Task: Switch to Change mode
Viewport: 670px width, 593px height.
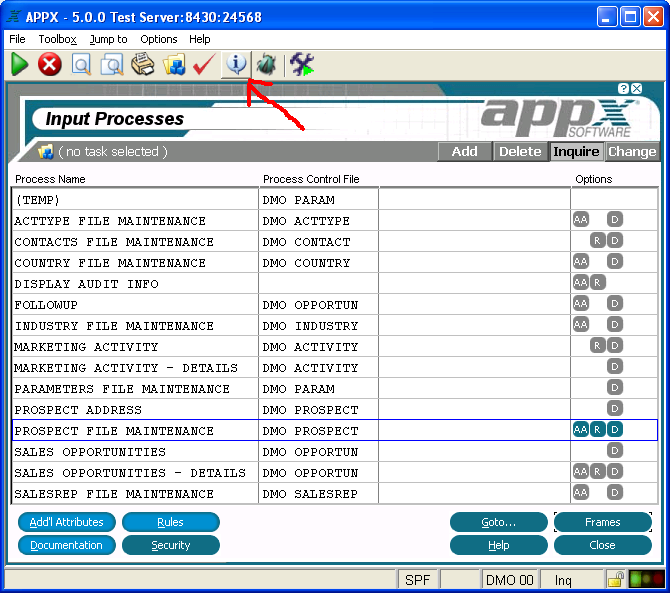Action: pos(632,151)
